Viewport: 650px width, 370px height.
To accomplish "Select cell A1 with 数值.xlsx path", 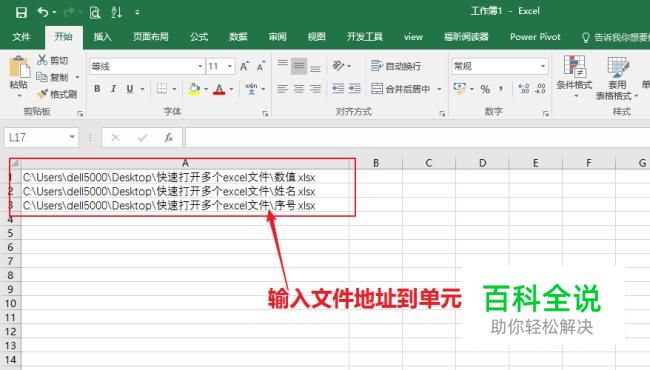I will pos(185,177).
